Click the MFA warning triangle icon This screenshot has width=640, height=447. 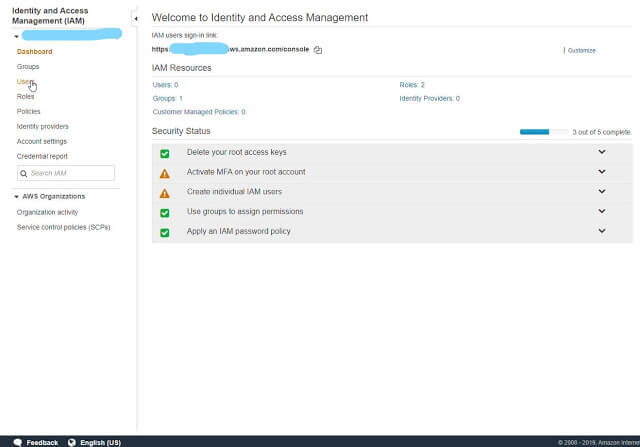tap(165, 173)
